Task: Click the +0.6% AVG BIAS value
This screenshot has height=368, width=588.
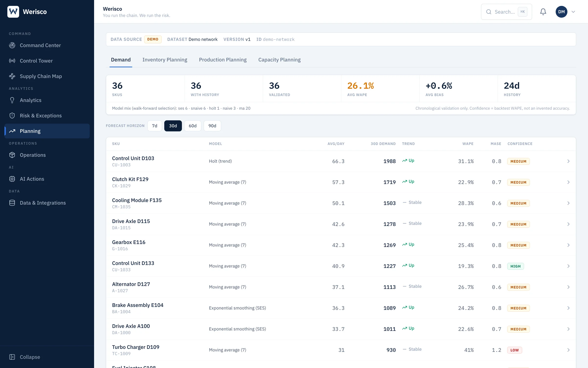Action: [439, 86]
